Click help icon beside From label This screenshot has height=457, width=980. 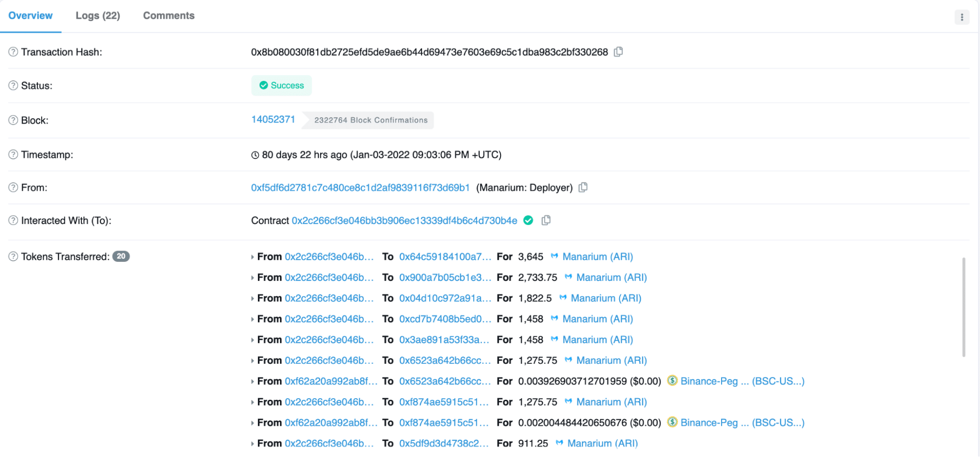pos(13,187)
